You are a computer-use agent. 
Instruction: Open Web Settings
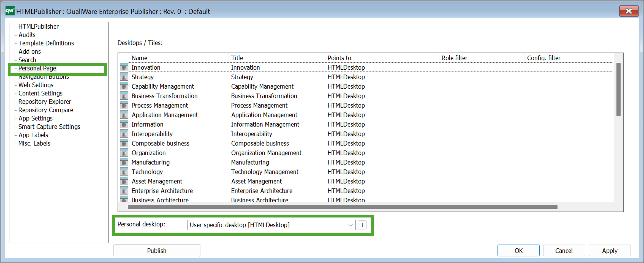click(36, 85)
